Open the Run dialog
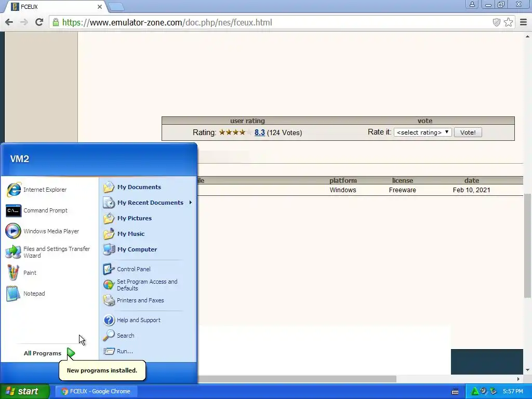 pyautogui.click(x=118, y=351)
